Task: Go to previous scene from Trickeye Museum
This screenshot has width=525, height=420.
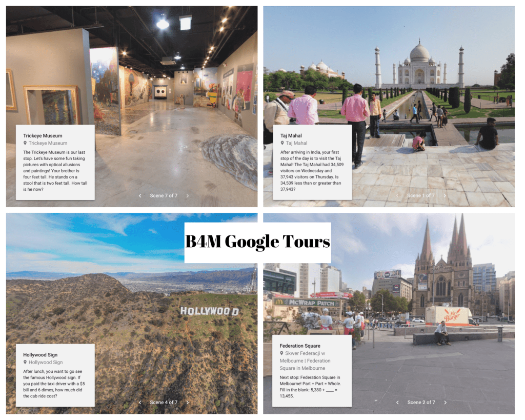Action: click(x=140, y=195)
